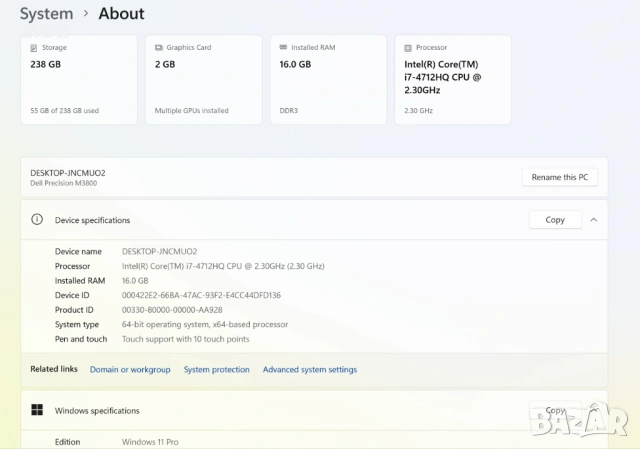This screenshot has height=449, width=640.
Task: Copy the device specifications
Action: click(x=555, y=220)
